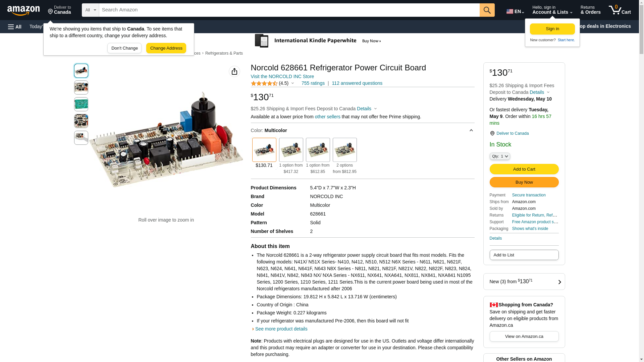This screenshot has height=362, width=644.
Task: Collapse the Color Multicolor section
Action: (471, 130)
